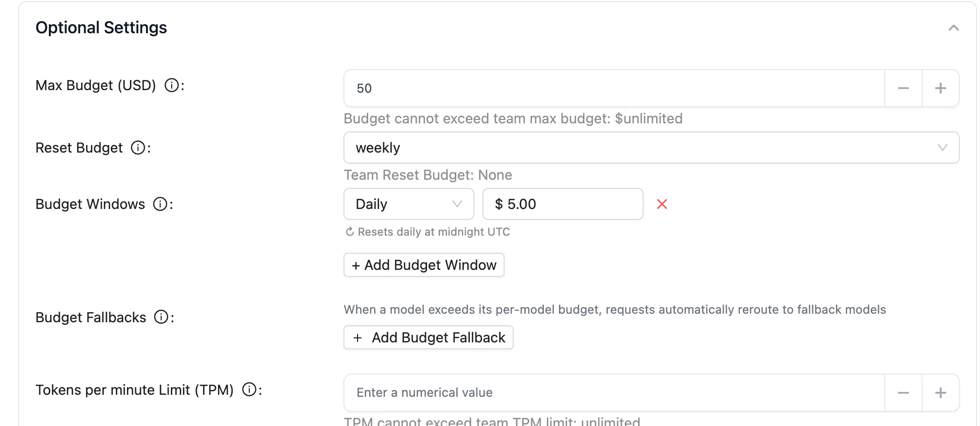Image resolution: width=980 pixels, height=426 pixels.
Task: Collapse the Optional Settings section
Action: (x=953, y=28)
